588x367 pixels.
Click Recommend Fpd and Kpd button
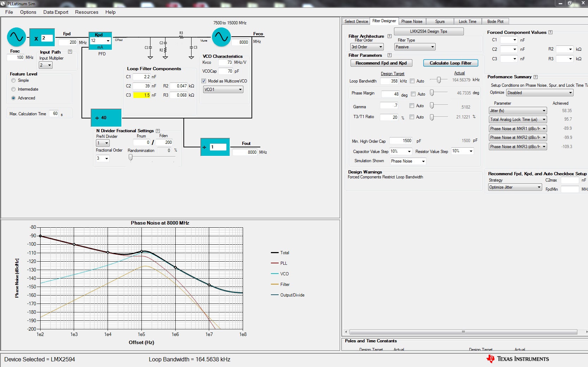381,63
